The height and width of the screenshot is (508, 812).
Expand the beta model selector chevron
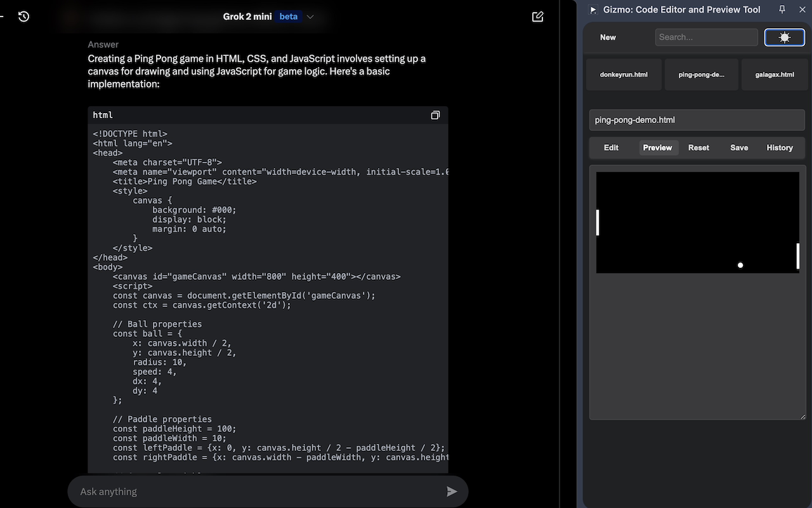tap(310, 17)
